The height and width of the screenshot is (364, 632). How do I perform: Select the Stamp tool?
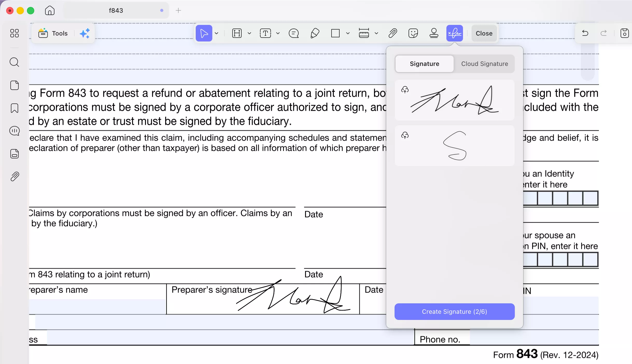(x=433, y=33)
